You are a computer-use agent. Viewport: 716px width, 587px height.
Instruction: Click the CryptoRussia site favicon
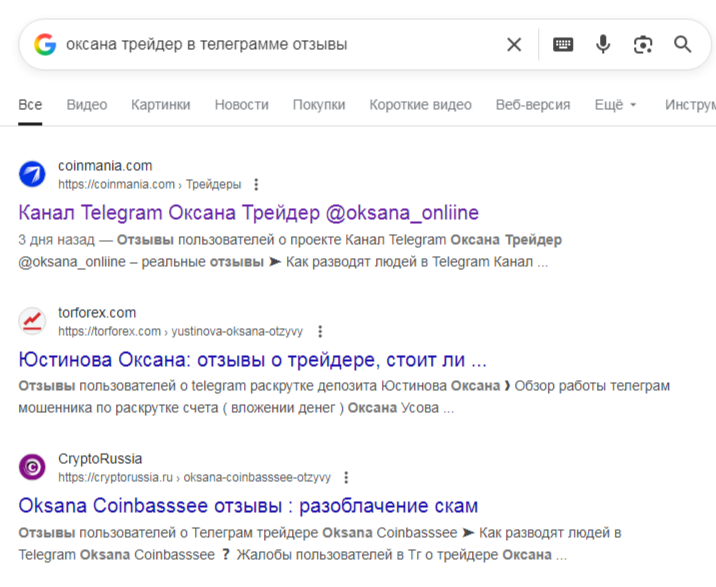click(32, 467)
